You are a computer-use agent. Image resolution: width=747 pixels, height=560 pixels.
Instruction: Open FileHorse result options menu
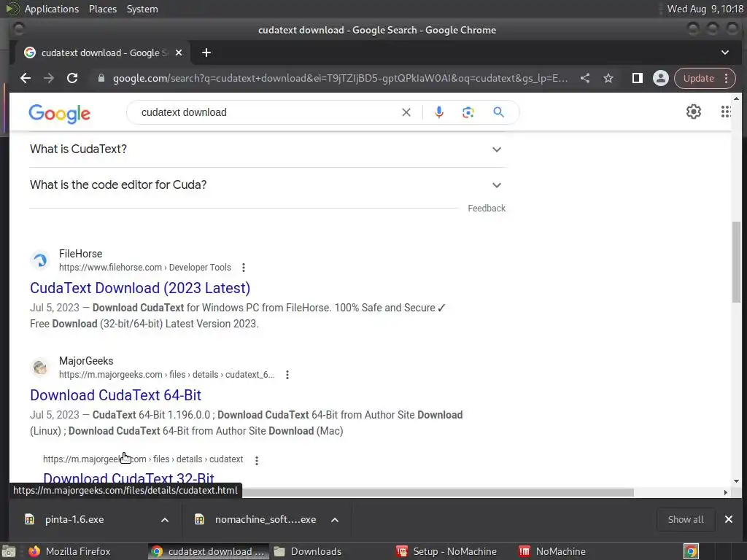click(244, 268)
